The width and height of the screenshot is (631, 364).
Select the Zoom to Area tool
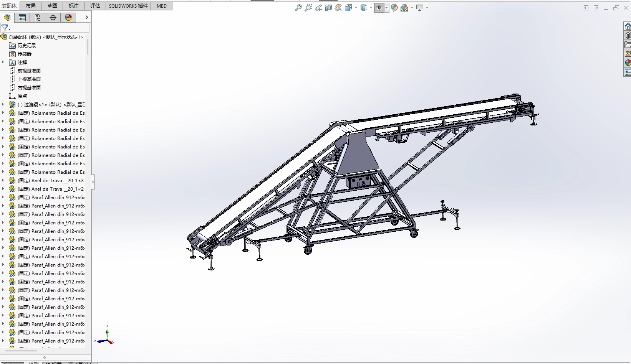(308, 8)
